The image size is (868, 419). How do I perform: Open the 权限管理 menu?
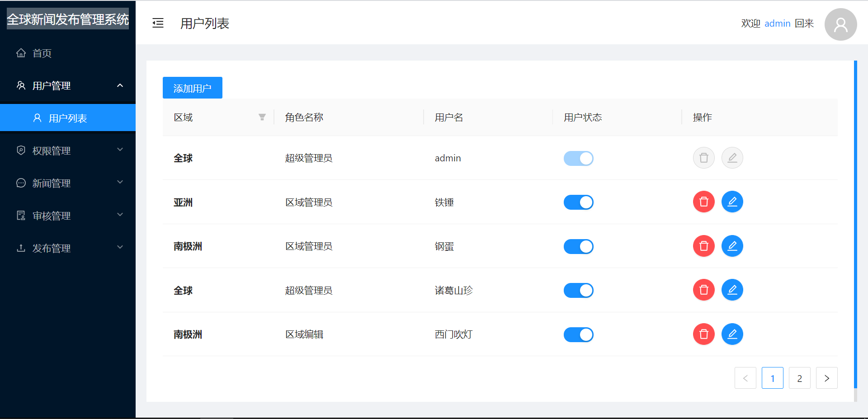pyautogui.click(x=68, y=151)
